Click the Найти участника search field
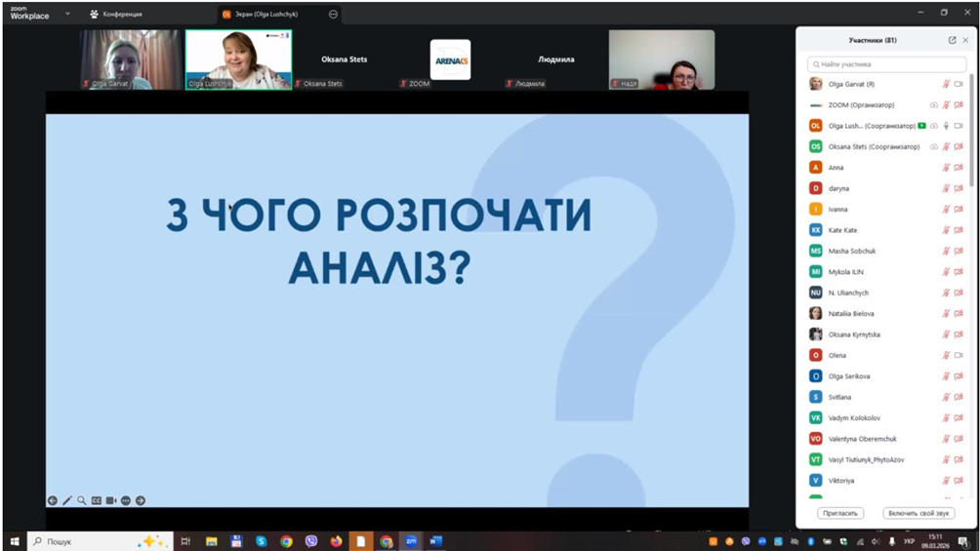Image resolution: width=980 pixels, height=551 pixels. click(886, 64)
